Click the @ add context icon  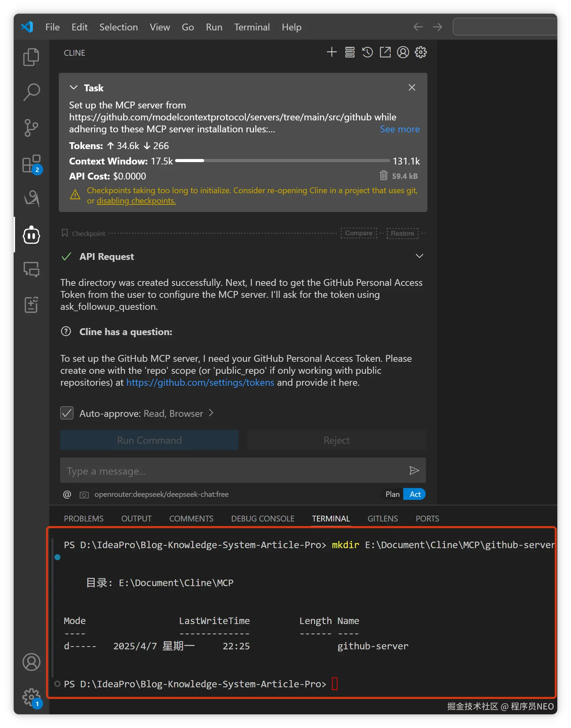point(67,494)
